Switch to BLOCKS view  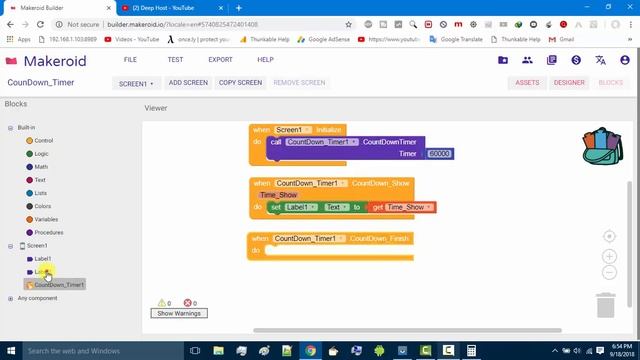[x=611, y=82]
